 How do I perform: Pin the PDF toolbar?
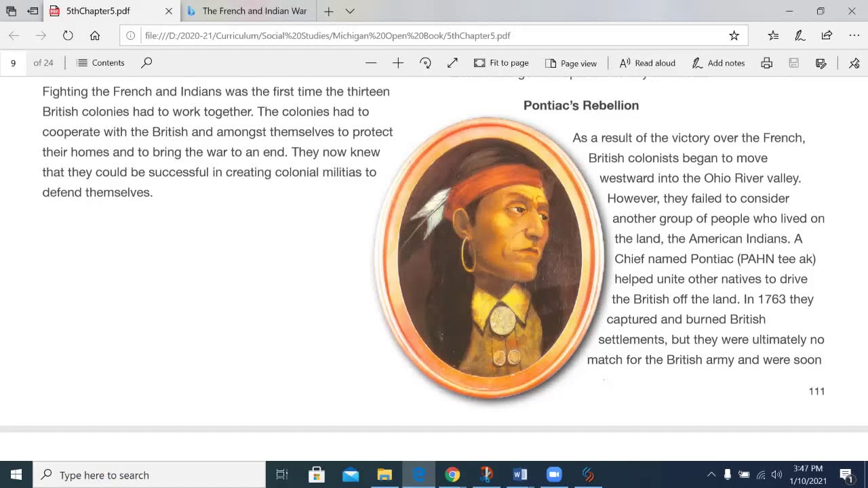click(854, 62)
